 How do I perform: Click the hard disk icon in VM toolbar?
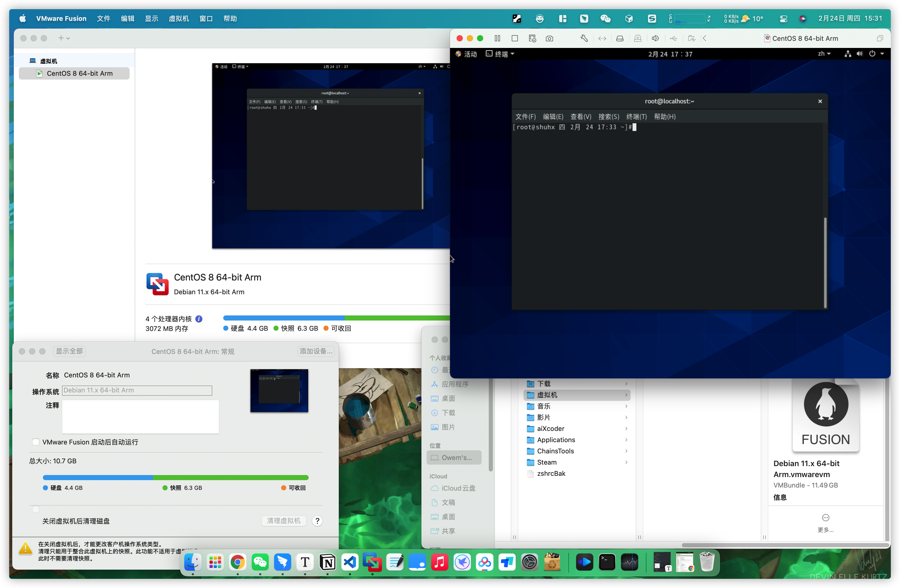pyautogui.click(x=620, y=38)
